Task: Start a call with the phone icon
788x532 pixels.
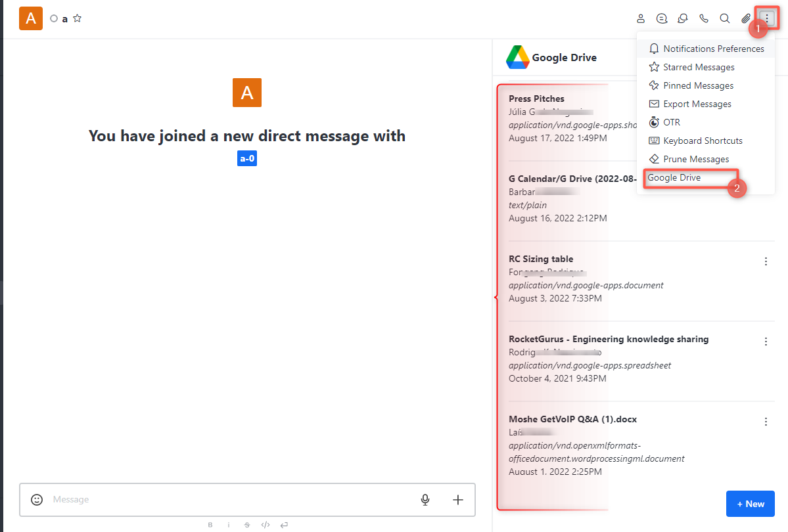Action: 704,18
